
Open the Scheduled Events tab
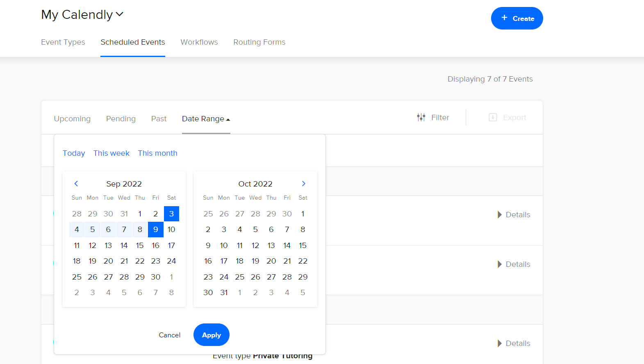coord(133,42)
